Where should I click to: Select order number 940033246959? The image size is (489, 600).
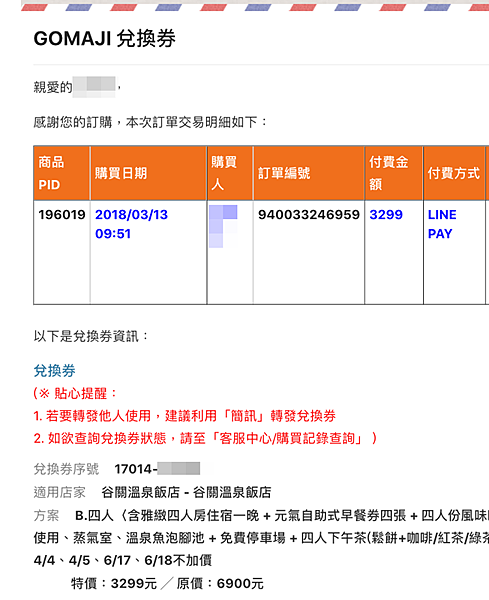pyautogui.click(x=309, y=215)
